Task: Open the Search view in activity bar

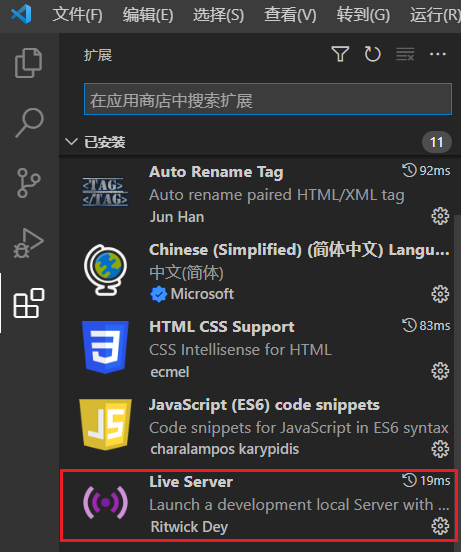Action: click(30, 123)
